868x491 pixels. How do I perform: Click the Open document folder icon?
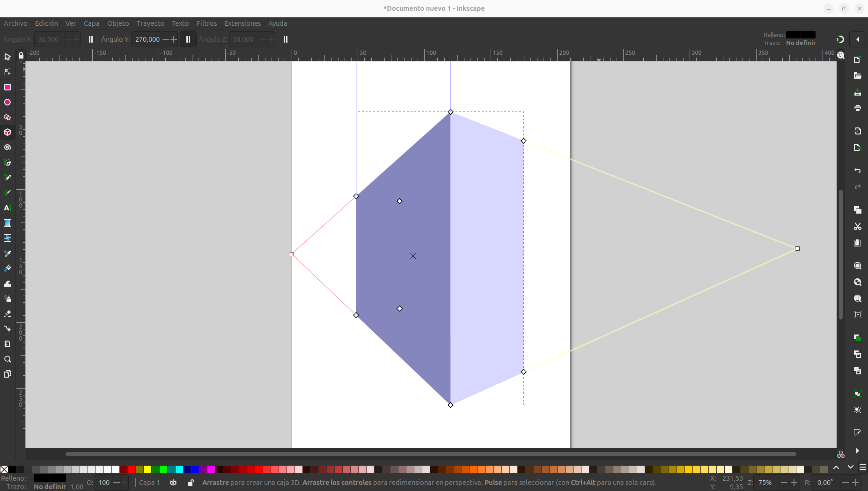coord(858,76)
